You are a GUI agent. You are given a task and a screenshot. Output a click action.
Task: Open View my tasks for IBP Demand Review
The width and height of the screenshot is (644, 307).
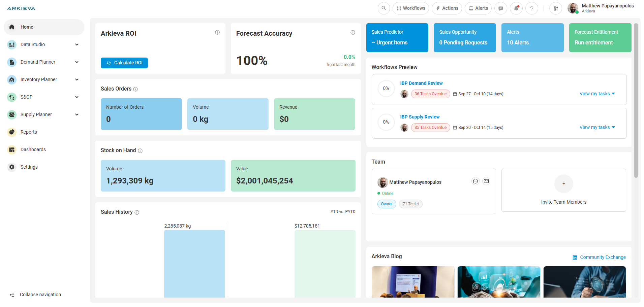tap(597, 94)
